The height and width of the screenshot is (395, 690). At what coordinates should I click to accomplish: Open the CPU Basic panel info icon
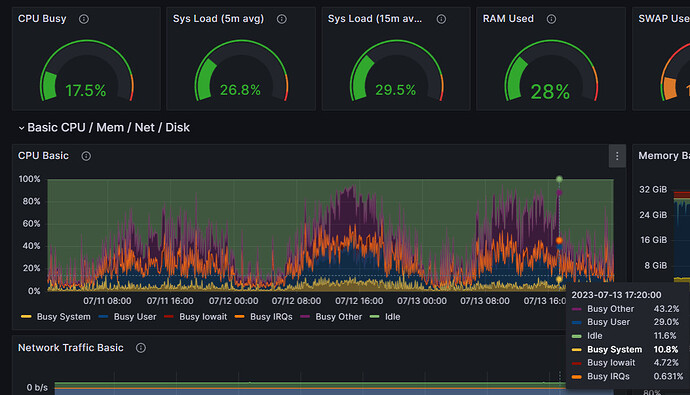click(86, 156)
